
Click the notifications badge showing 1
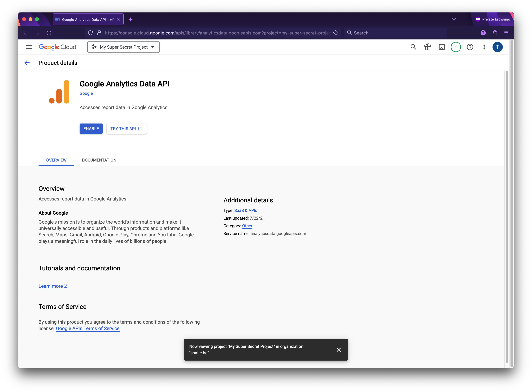(x=456, y=47)
